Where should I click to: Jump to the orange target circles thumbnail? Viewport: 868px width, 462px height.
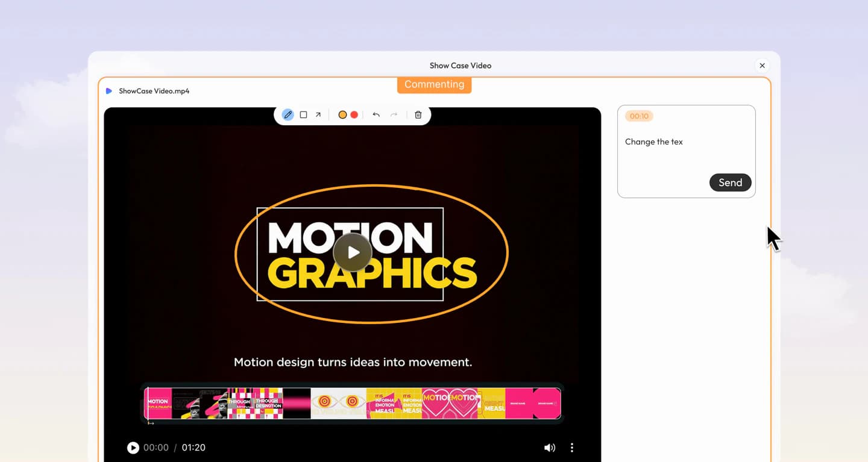pyautogui.click(x=338, y=404)
